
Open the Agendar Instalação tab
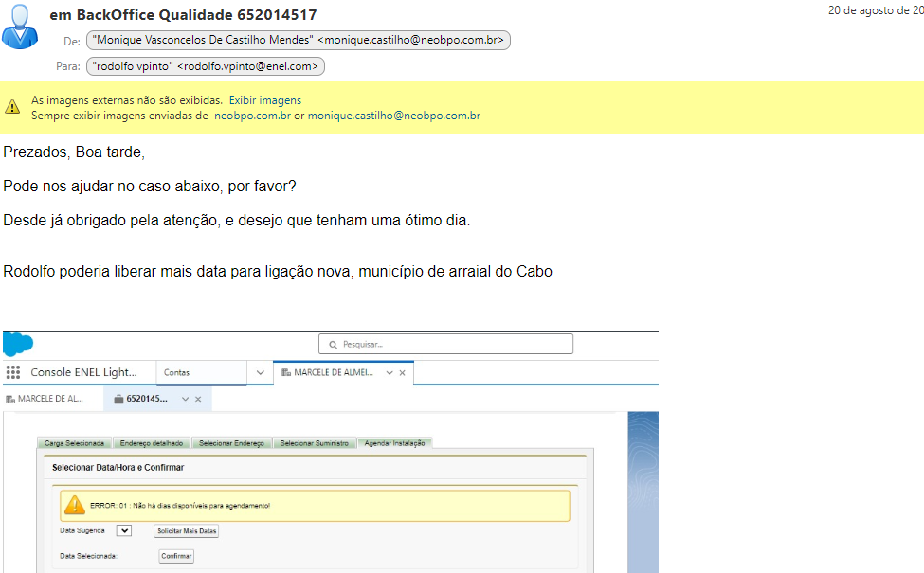tap(395, 443)
